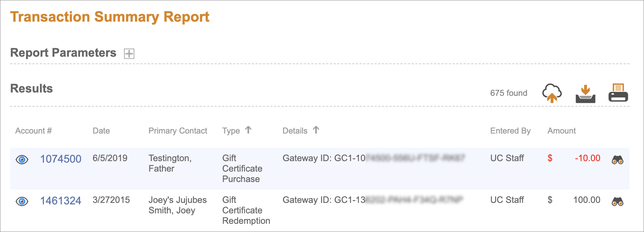Click eye icon for account 1074500
Image resolution: width=644 pixels, height=232 pixels.
point(22,160)
